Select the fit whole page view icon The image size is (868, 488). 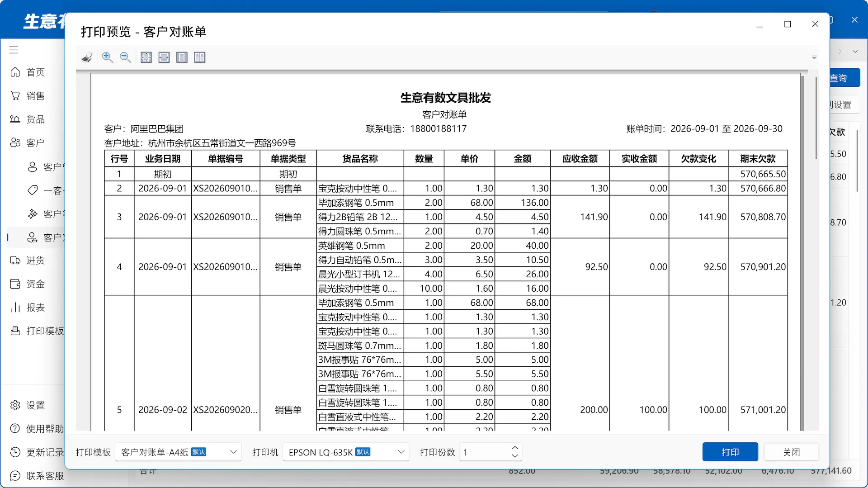click(x=146, y=57)
